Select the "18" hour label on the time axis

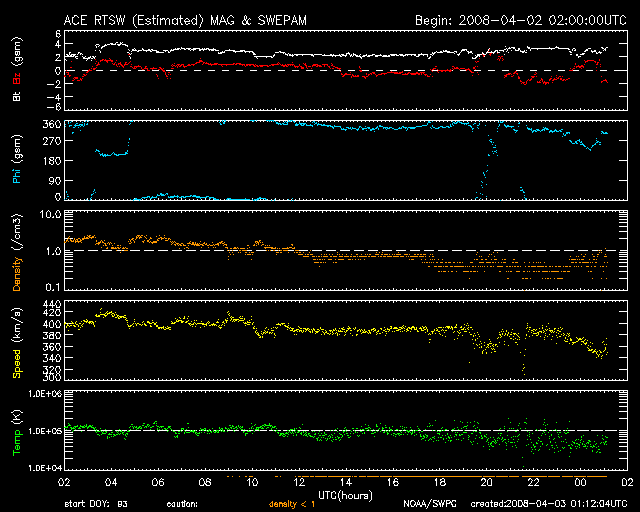pos(440,482)
